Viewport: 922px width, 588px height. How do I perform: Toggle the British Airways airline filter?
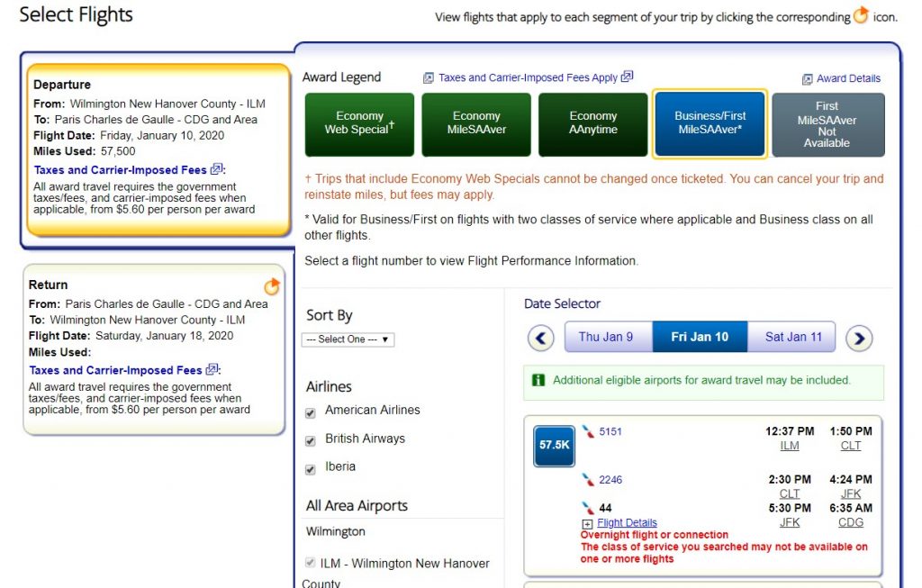click(x=311, y=440)
